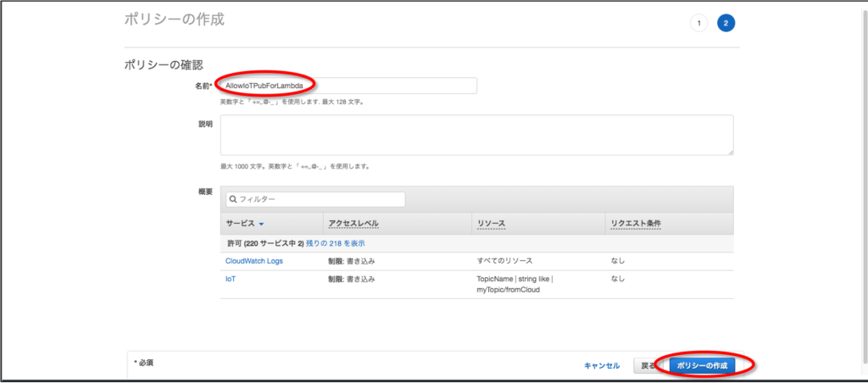Click the 名前 policy name field
Screen dimensions: 868x383
348,86
